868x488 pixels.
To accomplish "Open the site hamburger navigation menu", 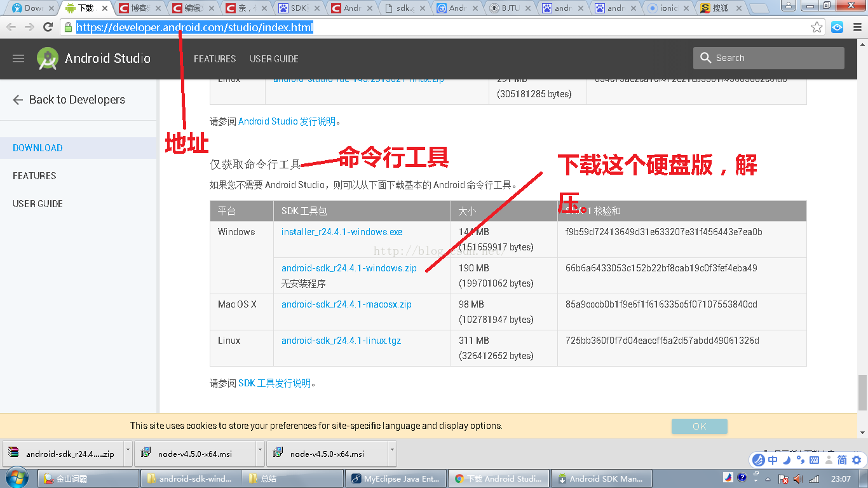I will pos(18,58).
